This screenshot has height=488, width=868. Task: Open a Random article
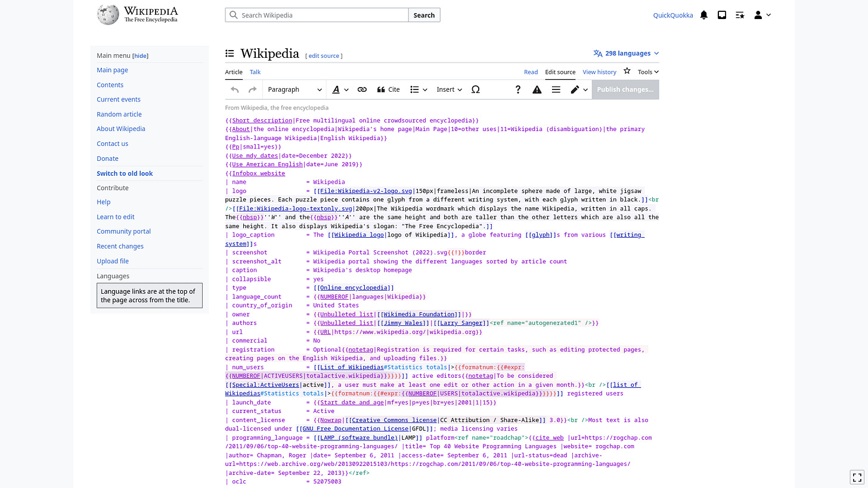[119, 114]
